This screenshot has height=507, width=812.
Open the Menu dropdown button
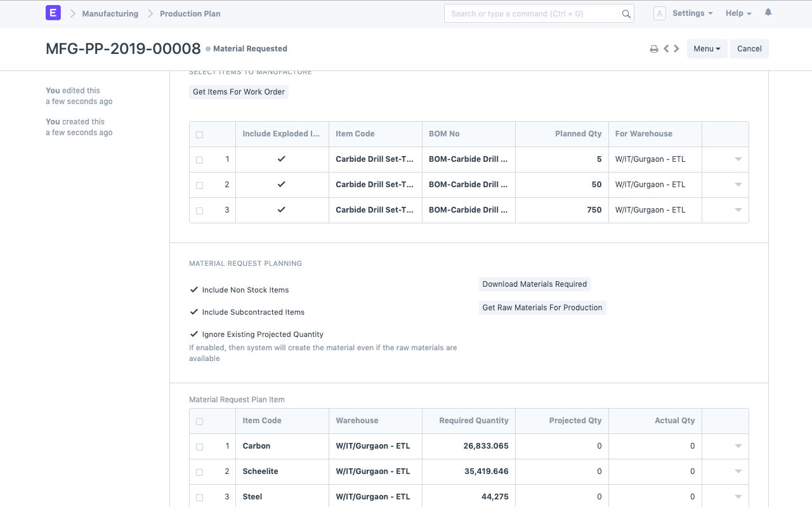(707, 49)
